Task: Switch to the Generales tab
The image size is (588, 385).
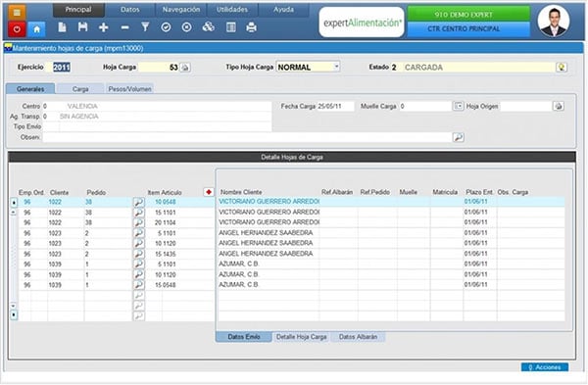Action: (x=30, y=89)
